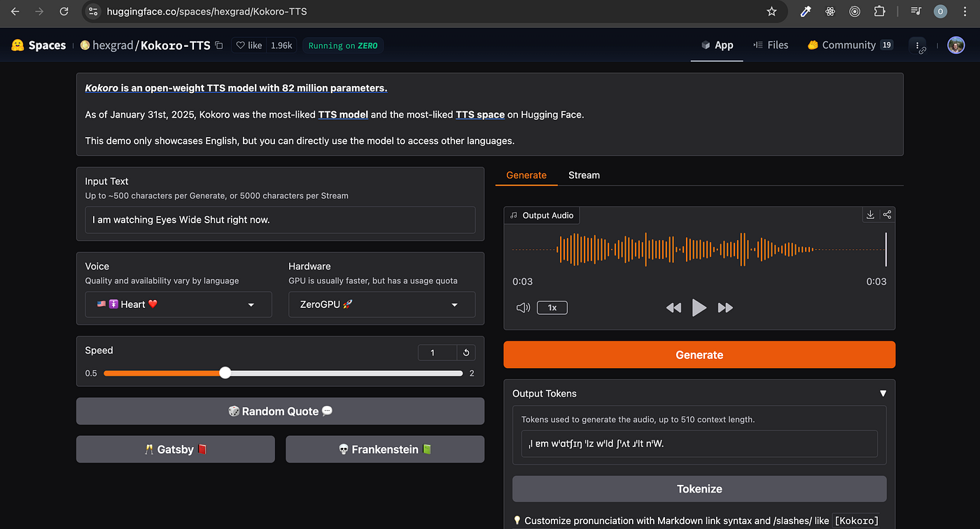Viewport: 980px width, 529px height.
Task: Open the Kokoro-TTS space title link
Action: (176, 45)
